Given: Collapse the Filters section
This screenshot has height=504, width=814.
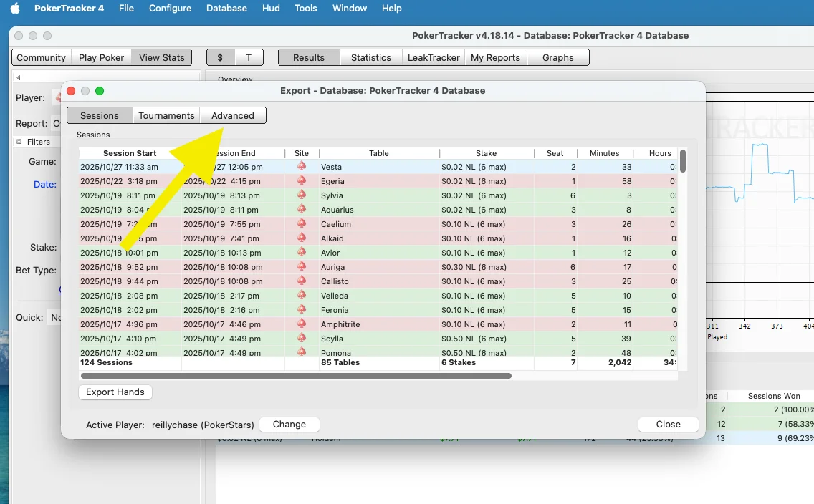Looking at the screenshot, I should click(19, 142).
